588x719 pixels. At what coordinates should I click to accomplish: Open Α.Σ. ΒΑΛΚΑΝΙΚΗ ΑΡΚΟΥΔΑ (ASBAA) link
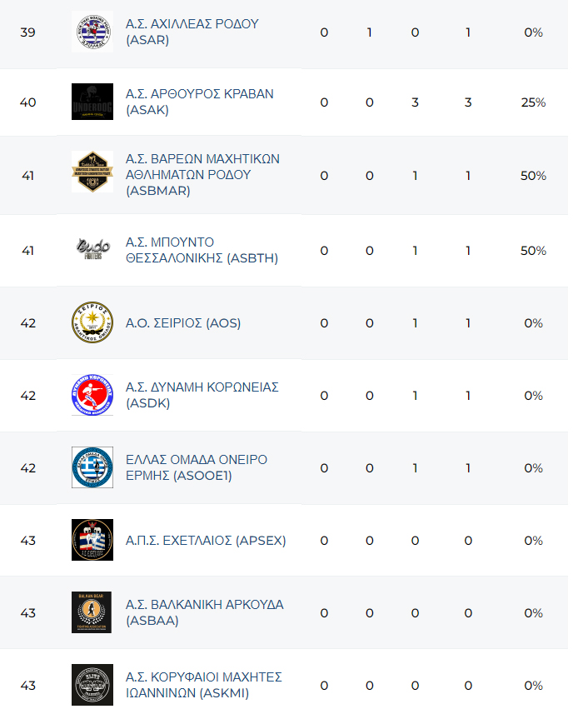click(x=204, y=613)
